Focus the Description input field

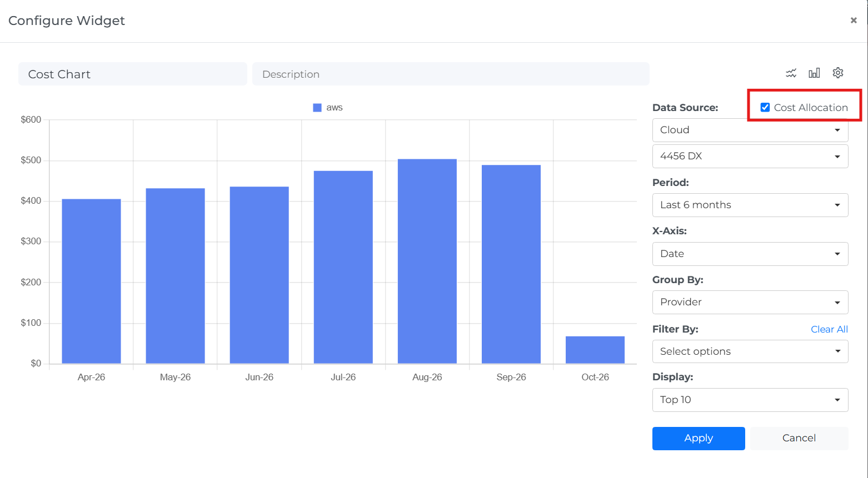[x=451, y=74]
